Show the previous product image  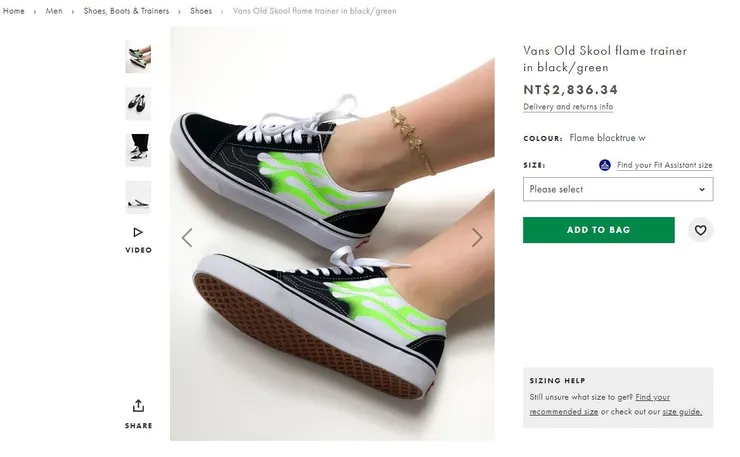point(187,237)
